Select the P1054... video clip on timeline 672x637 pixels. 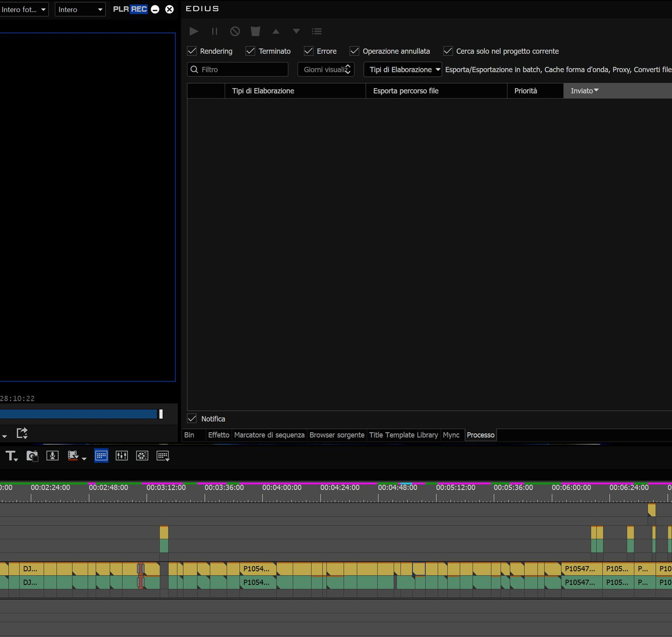[x=258, y=569]
